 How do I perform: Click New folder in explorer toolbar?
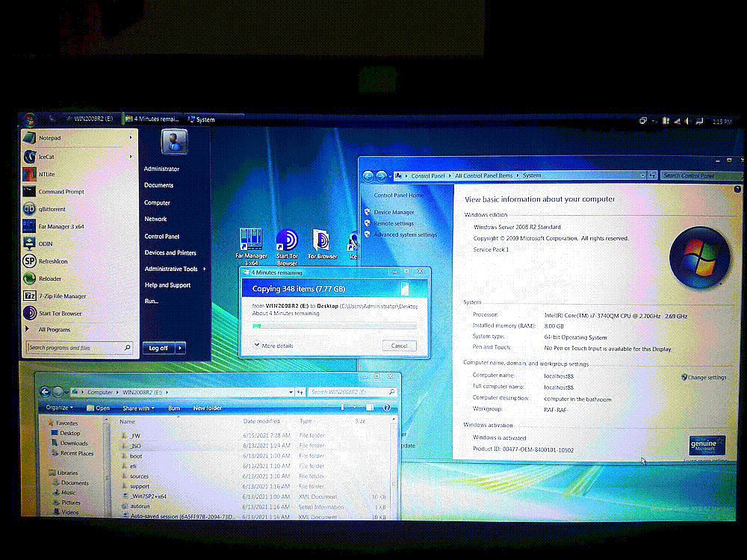point(207,408)
